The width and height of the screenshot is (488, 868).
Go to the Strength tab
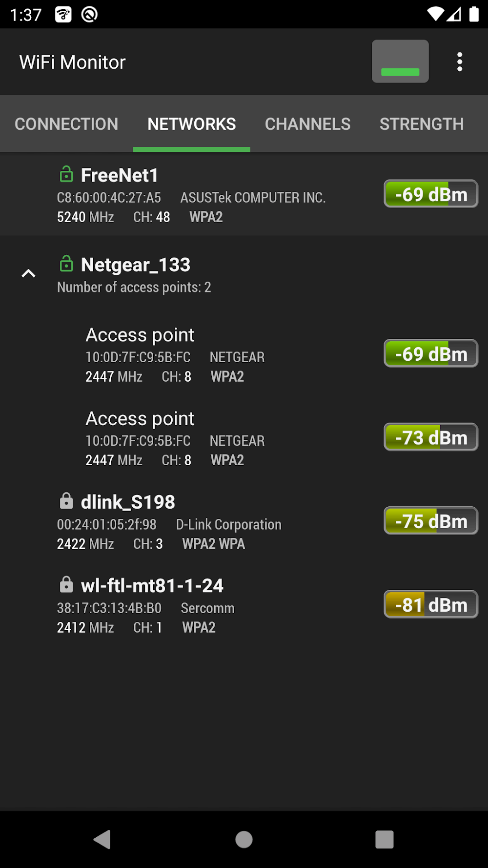[x=422, y=124]
